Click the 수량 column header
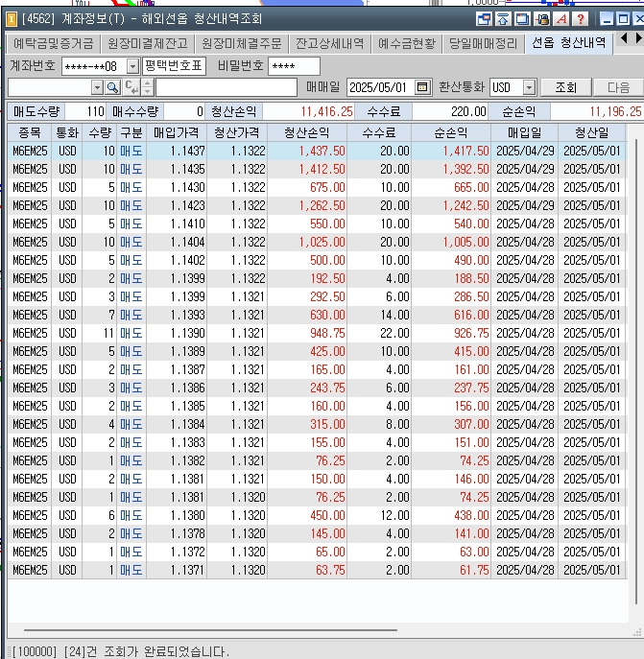Image resolution: width=644 pixels, height=659 pixels. tap(100, 132)
